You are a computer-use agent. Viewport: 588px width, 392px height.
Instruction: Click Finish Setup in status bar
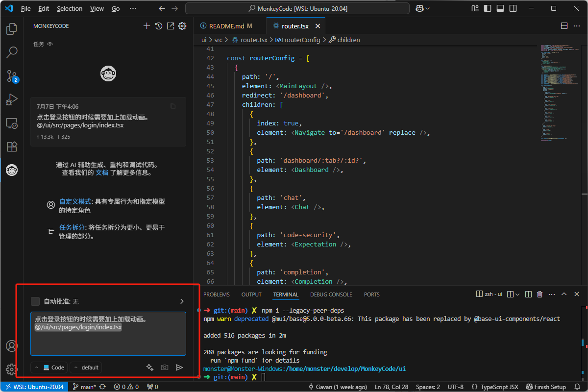[546, 387]
